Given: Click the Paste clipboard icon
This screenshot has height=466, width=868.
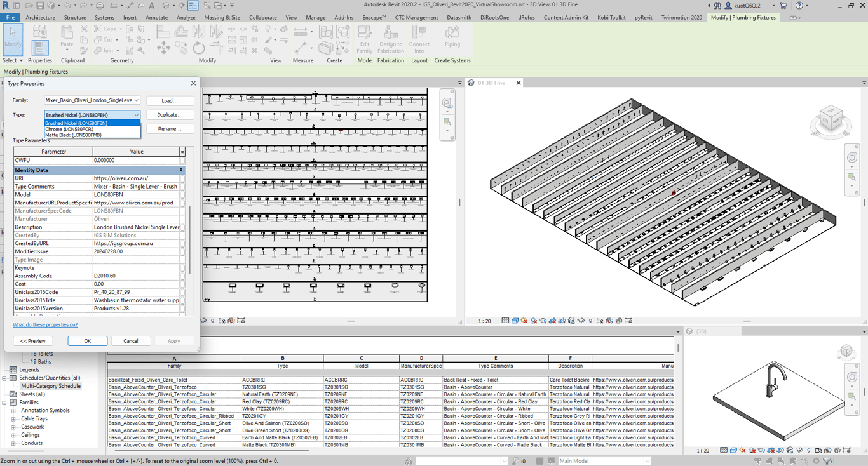Looking at the screenshot, I should (x=67, y=37).
